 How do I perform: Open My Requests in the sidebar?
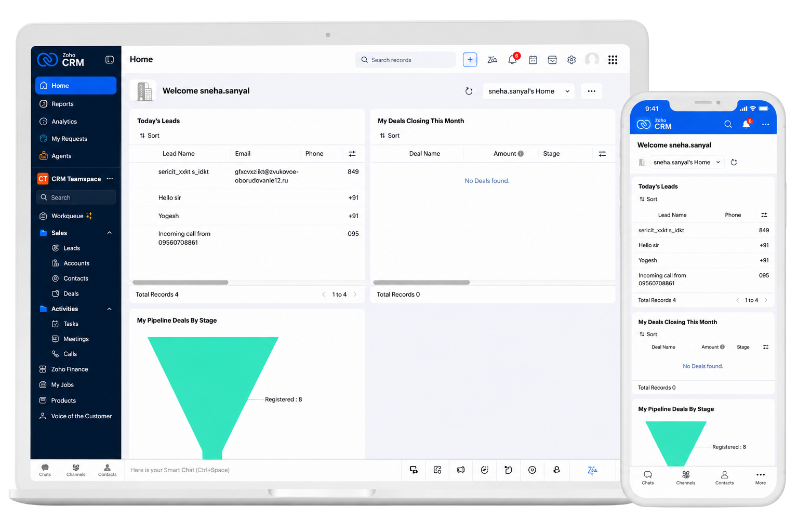point(76,139)
